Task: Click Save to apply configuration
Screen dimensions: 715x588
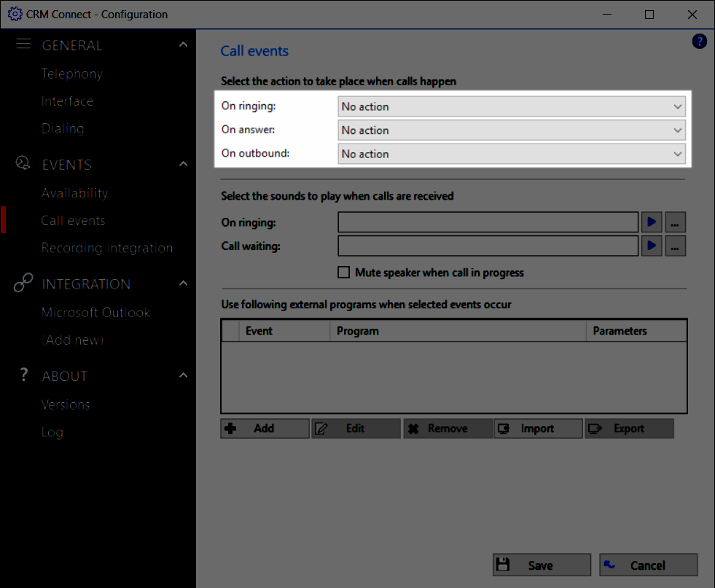Action: click(x=542, y=565)
